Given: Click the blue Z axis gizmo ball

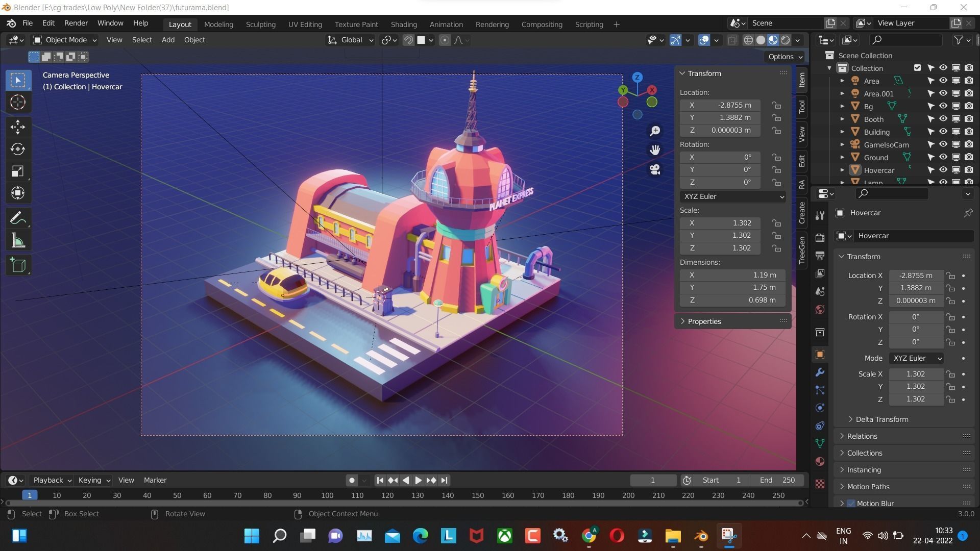Looking at the screenshot, I should [x=638, y=78].
